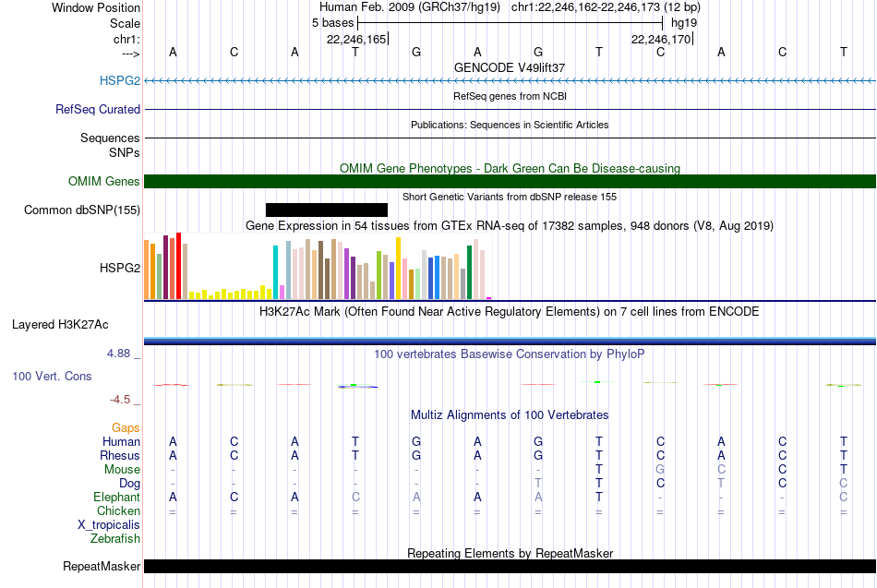The width and height of the screenshot is (877, 588).
Task: Click the cyan bar in GTEx expression chart
Action: pyautogui.click(x=275, y=272)
